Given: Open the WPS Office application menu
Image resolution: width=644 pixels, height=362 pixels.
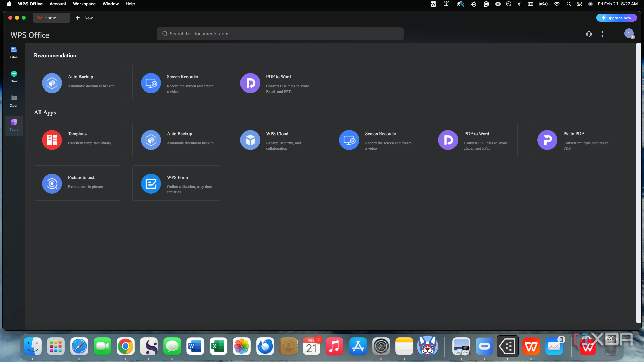Looking at the screenshot, I should pyautogui.click(x=30, y=4).
